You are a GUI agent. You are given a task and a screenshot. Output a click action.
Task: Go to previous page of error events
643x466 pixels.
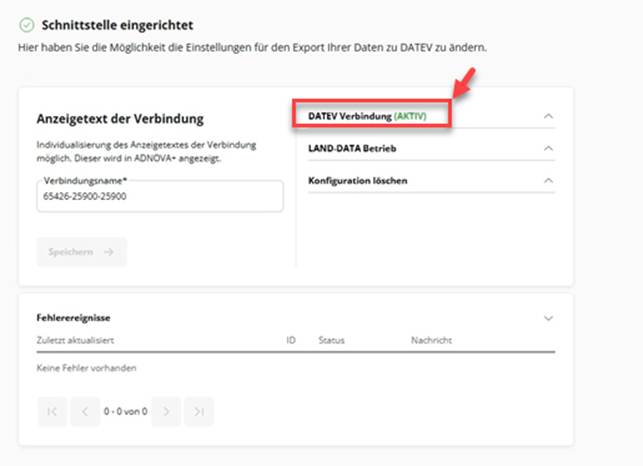[x=85, y=411]
